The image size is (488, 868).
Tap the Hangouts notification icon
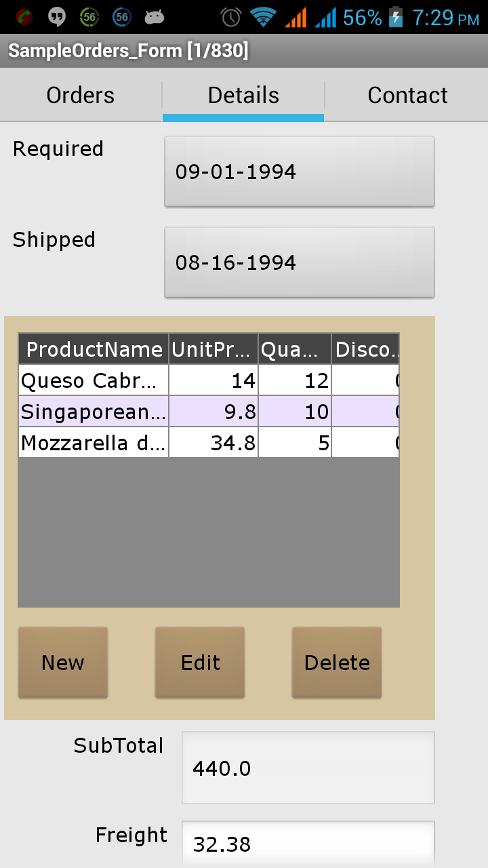(57, 17)
